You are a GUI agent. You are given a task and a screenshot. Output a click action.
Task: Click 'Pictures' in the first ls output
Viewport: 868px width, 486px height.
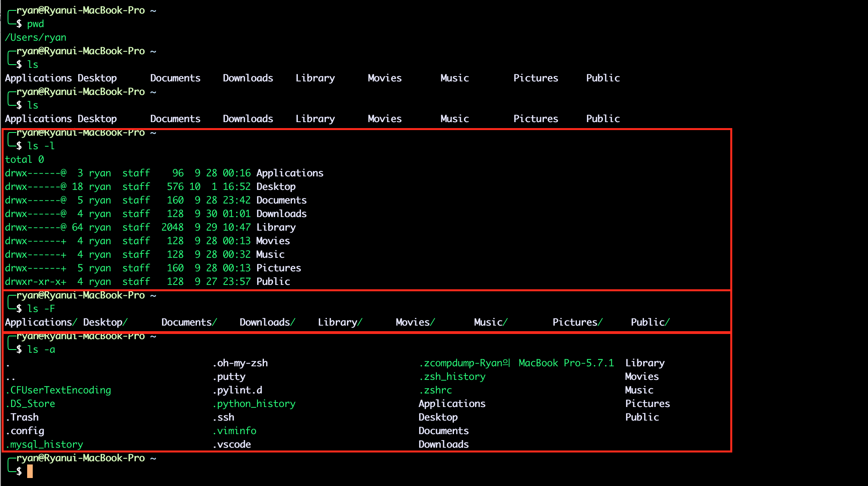(x=535, y=78)
